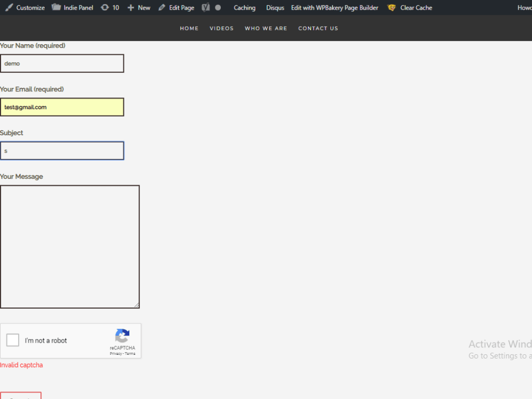The height and width of the screenshot is (399, 532).
Task: Click the plus icon next to New
Action: (x=131, y=7)
